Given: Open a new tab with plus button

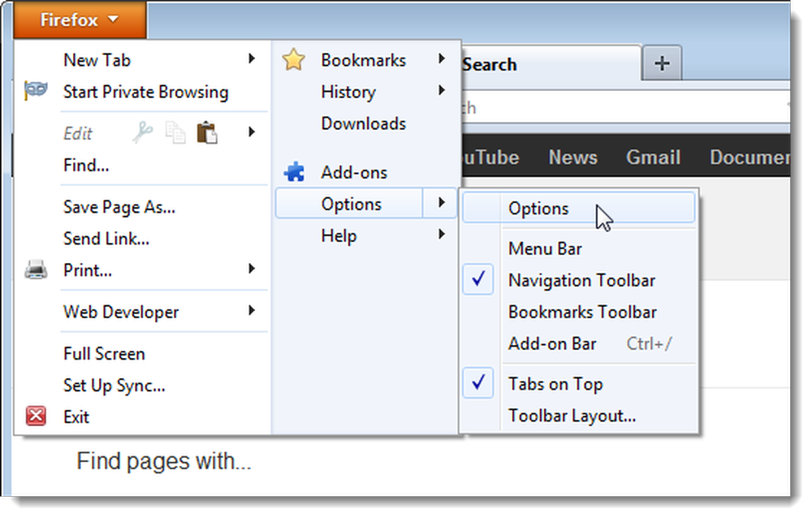Looking at the screenshot, I should [x=662, y=63].
